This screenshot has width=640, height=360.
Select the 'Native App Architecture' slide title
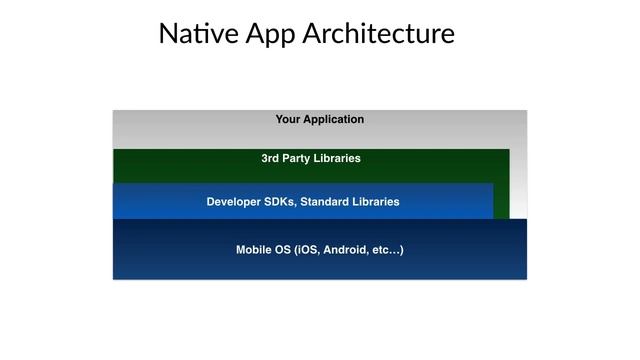(x=307, y=33)
